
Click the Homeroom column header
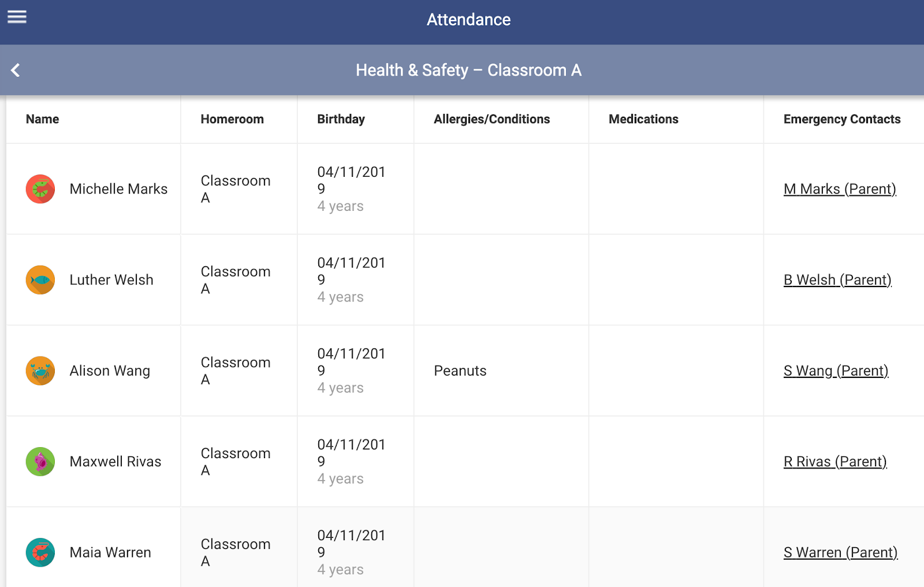click(232, 119)
